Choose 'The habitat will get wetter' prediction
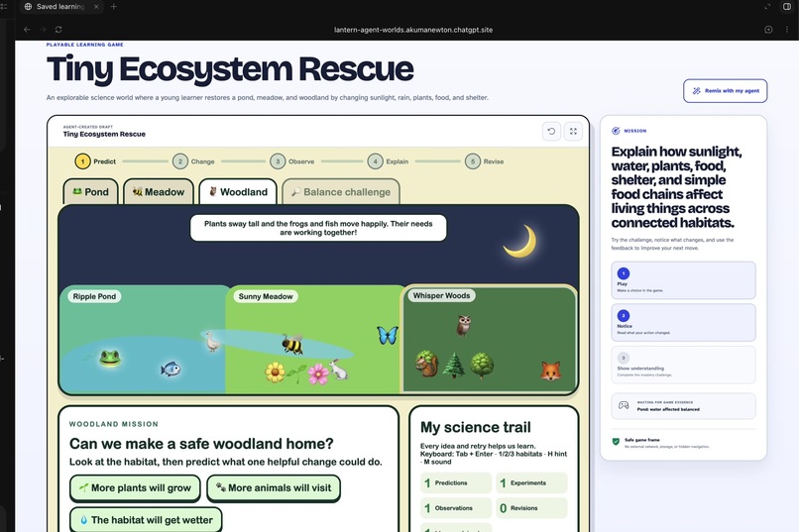This screenshot has height=532, width=799. (146, 520)
